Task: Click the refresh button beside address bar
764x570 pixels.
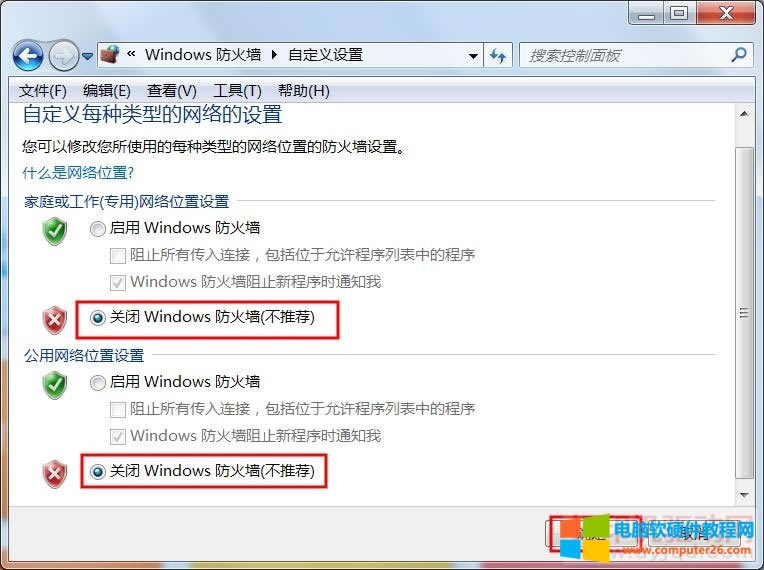Action: point(497,56)
